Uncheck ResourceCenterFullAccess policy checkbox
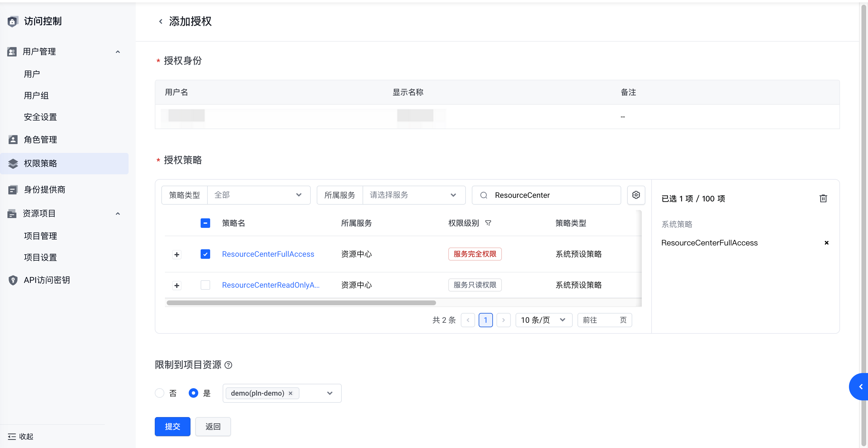 205,254
